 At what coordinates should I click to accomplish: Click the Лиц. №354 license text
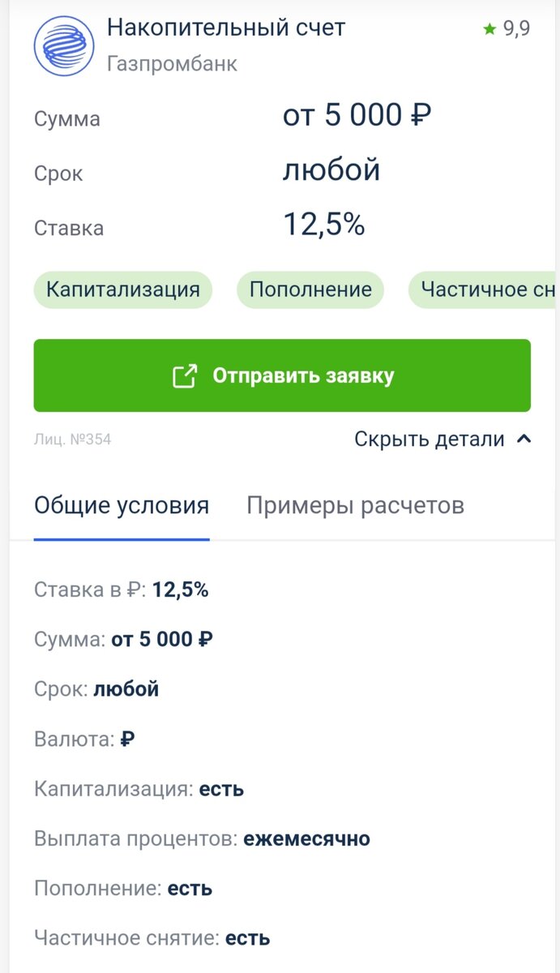[x=72, y=439]
